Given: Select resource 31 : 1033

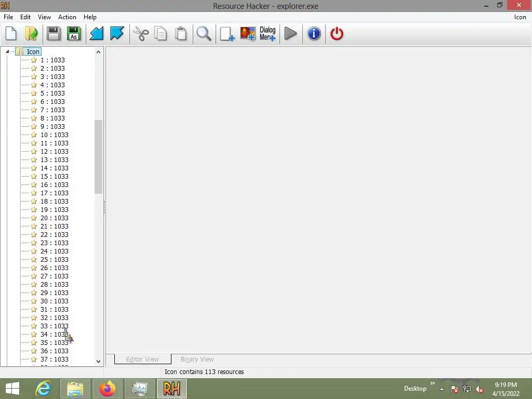Looking at the screenshot, I should 54,310.
